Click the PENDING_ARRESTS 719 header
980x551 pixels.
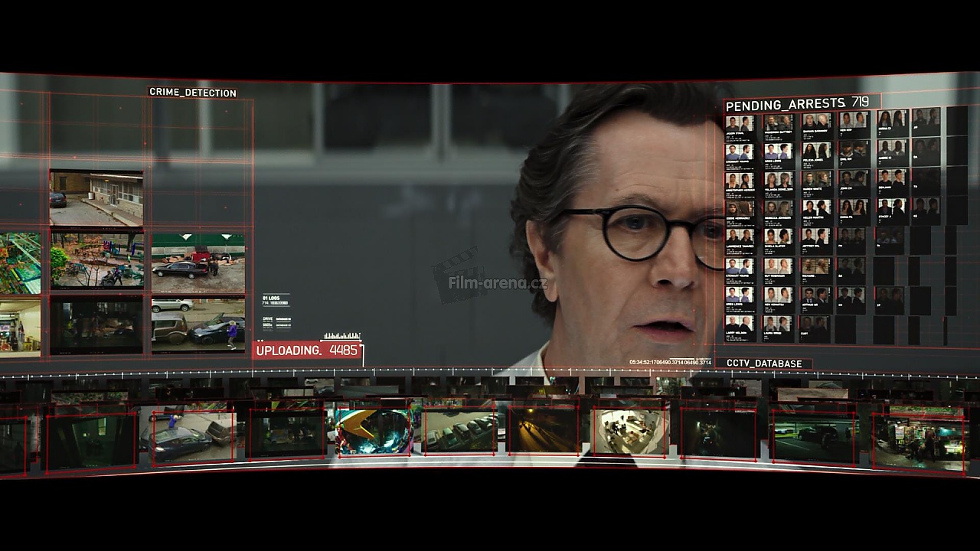click(x=796, y=103)
